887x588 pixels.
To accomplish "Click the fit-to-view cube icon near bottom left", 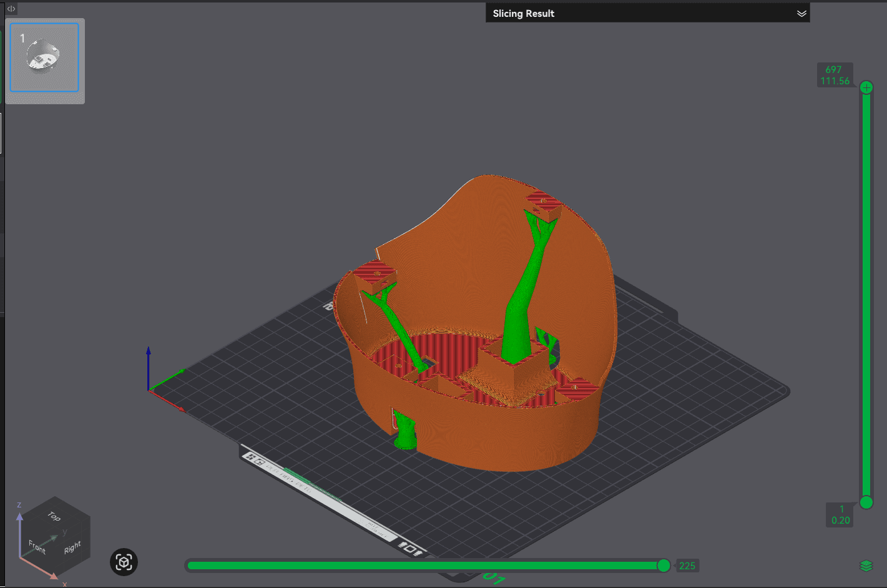I will (123, 562).
